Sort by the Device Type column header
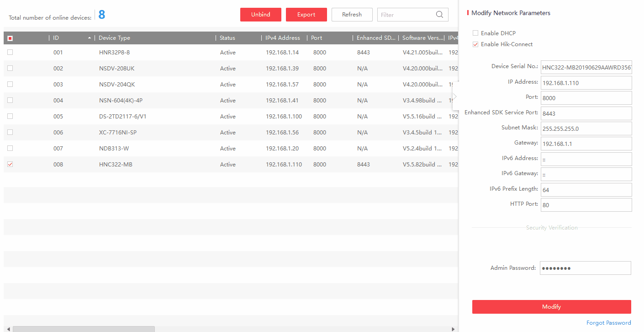644x332 pixels. (114, 38)
